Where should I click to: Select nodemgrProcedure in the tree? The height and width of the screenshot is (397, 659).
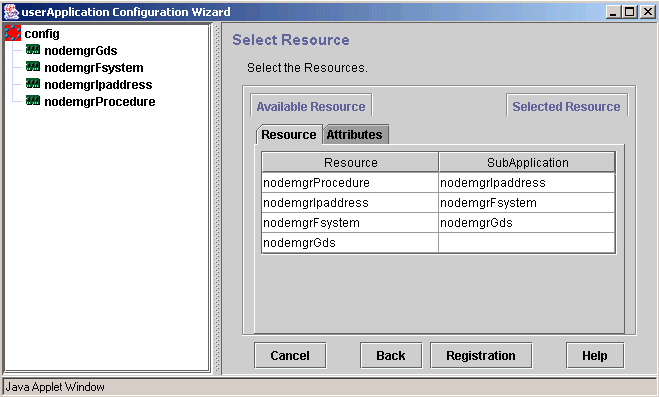[100, 102]
